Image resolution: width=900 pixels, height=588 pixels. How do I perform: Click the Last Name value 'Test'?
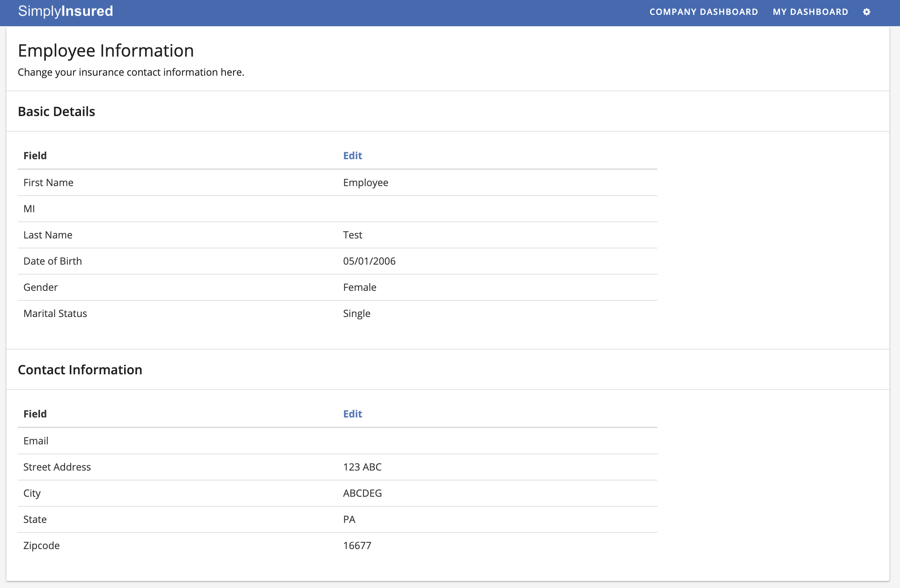(x=352, y=235)
